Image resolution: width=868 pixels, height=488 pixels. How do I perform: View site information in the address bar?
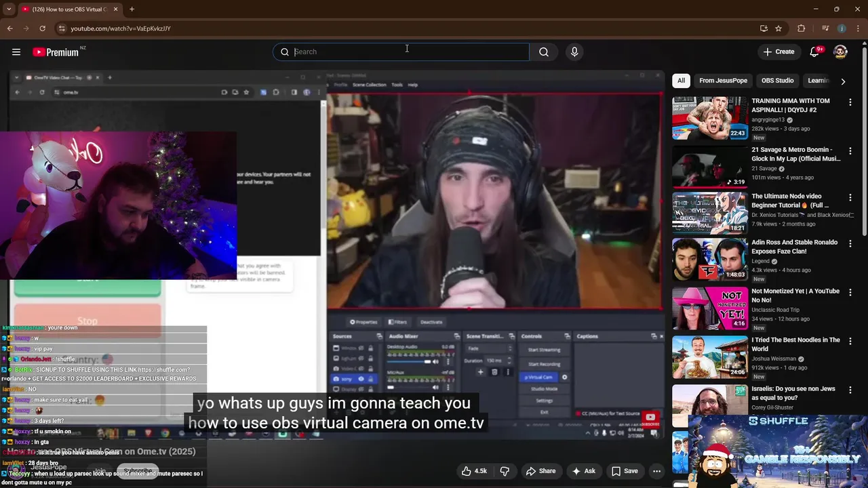(x=62, y=28)
